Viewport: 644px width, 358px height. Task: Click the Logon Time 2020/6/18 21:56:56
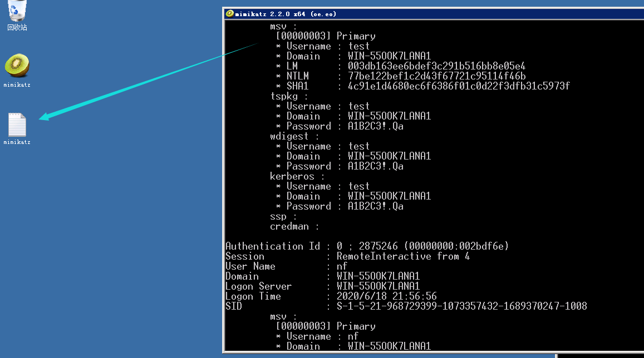coord(386,296)
